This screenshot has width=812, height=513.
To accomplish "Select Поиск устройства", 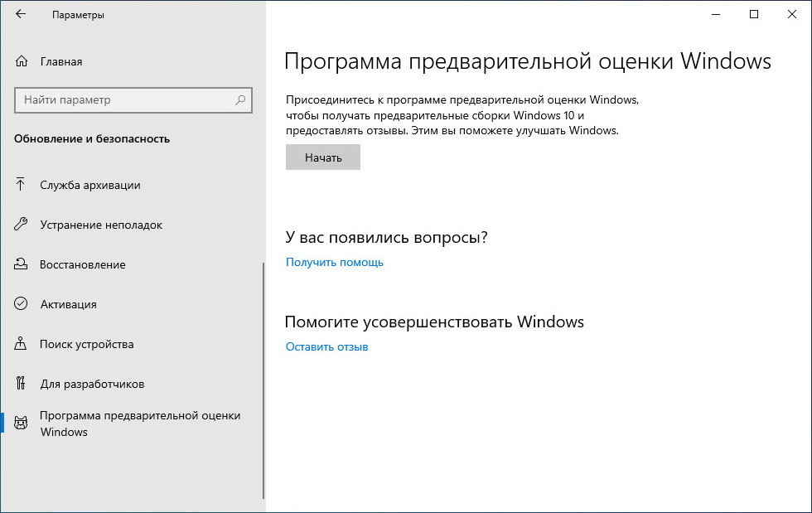I will pos(86,344).
